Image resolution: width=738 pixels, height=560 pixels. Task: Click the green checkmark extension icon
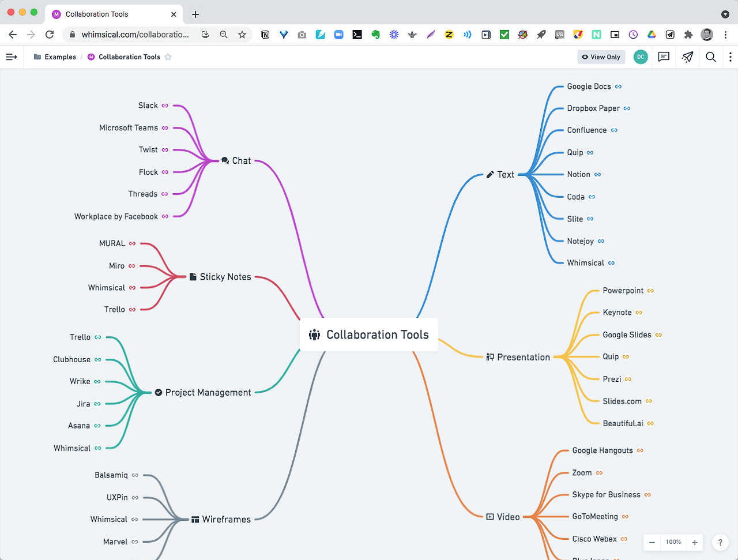click(x=504, y=35)
